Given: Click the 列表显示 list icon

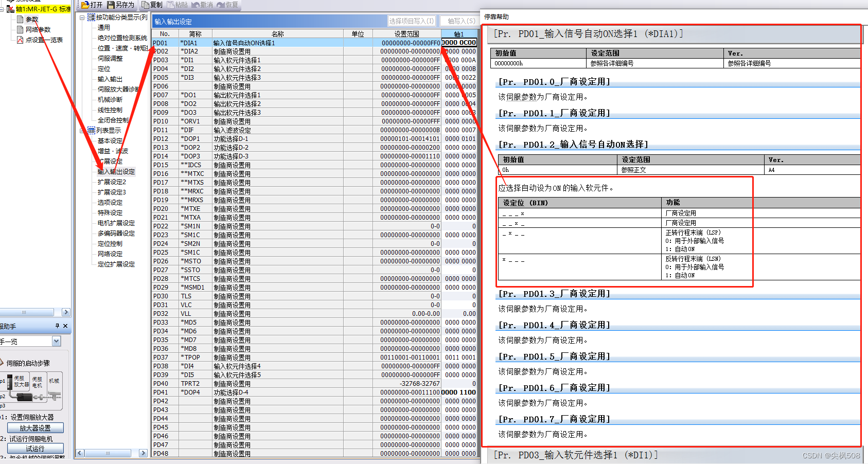Looking at the screenshot, I should tap(92, 130).
